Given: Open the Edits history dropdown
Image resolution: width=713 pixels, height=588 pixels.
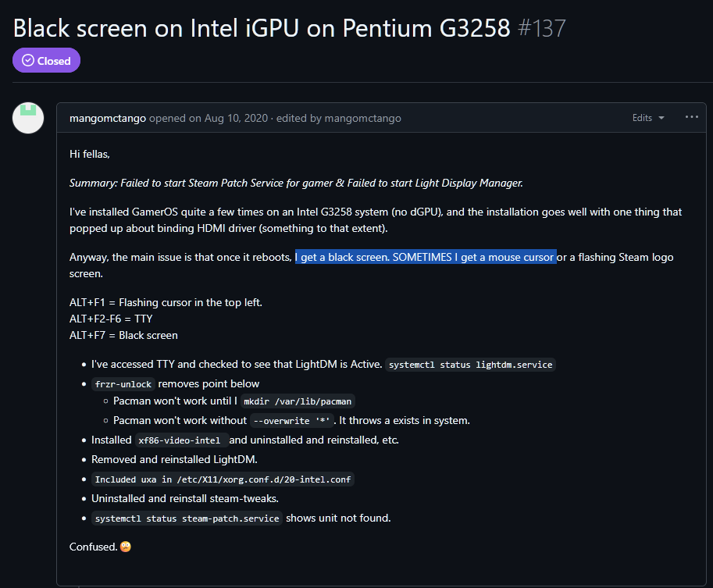Looking at the screenshot, I should pyautogui.click(x=648, y=118).
